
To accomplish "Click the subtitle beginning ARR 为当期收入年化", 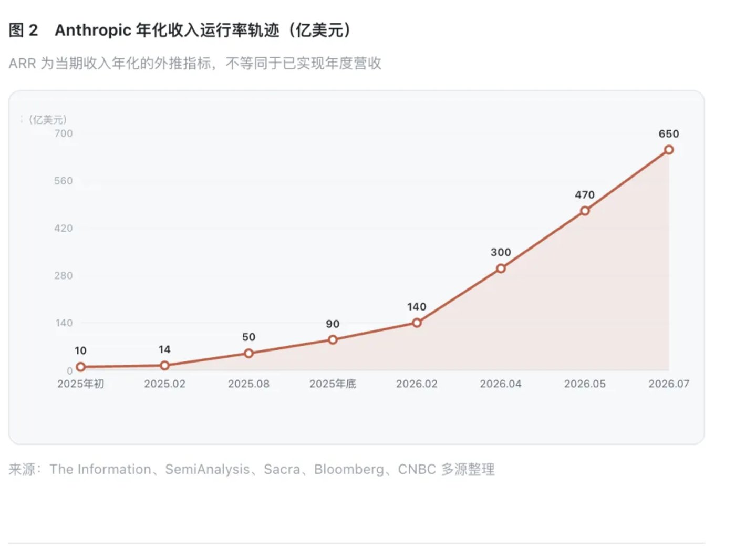I will click(x=195, y=64).
